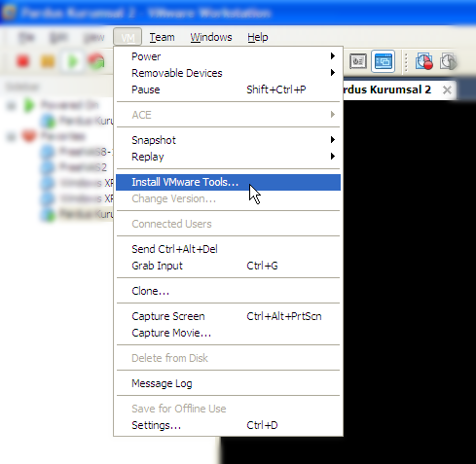Click the console view toolbar icon
Viewport: 476px width, 464px height.
[x=358, y=61]
